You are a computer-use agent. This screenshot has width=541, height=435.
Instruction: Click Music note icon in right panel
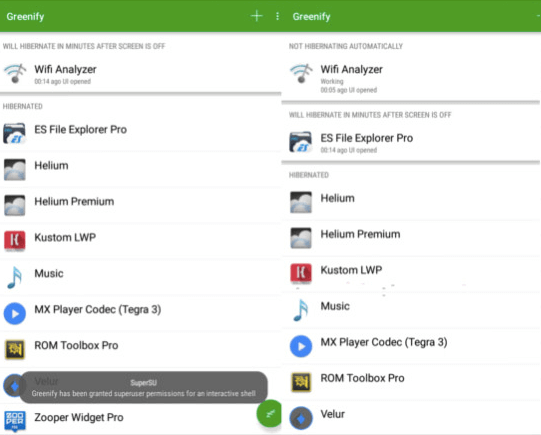click(x=301, y=310)
